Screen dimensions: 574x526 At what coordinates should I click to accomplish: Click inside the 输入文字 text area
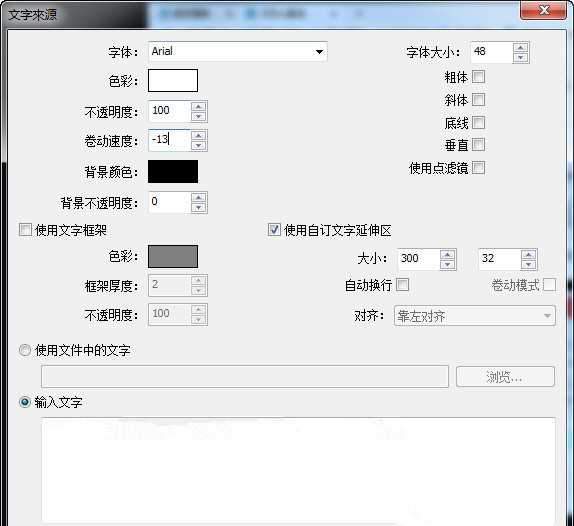point(299,470)
